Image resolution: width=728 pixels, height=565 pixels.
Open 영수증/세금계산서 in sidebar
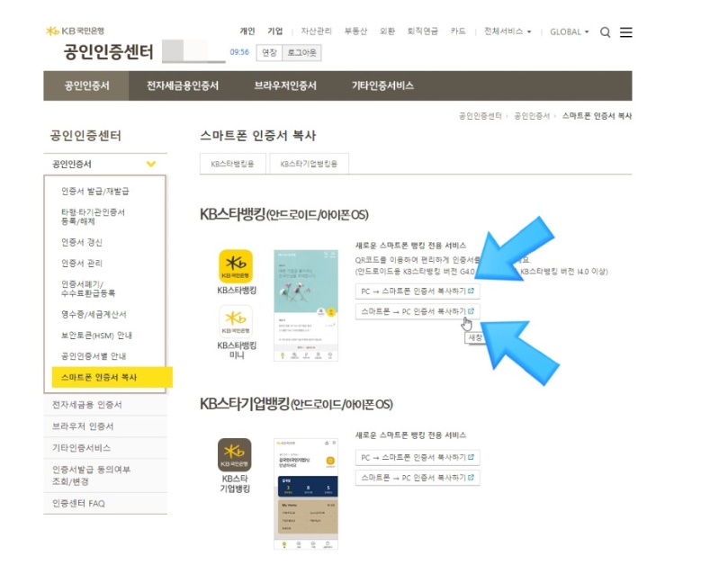(x=94, y=314)
